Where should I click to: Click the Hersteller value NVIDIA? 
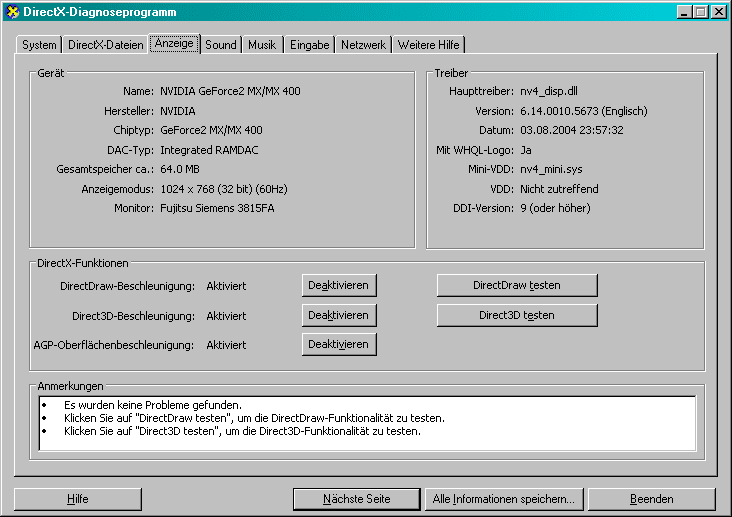coord(178,111)
